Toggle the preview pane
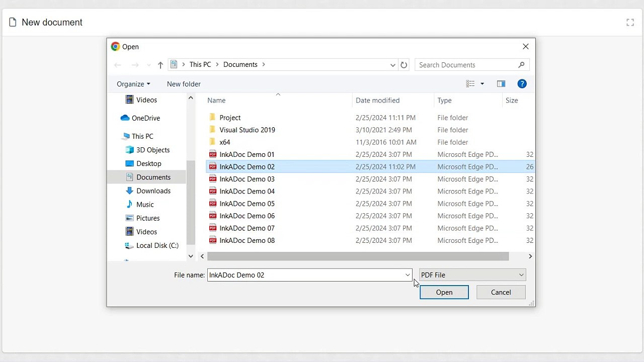 [501, 84]
